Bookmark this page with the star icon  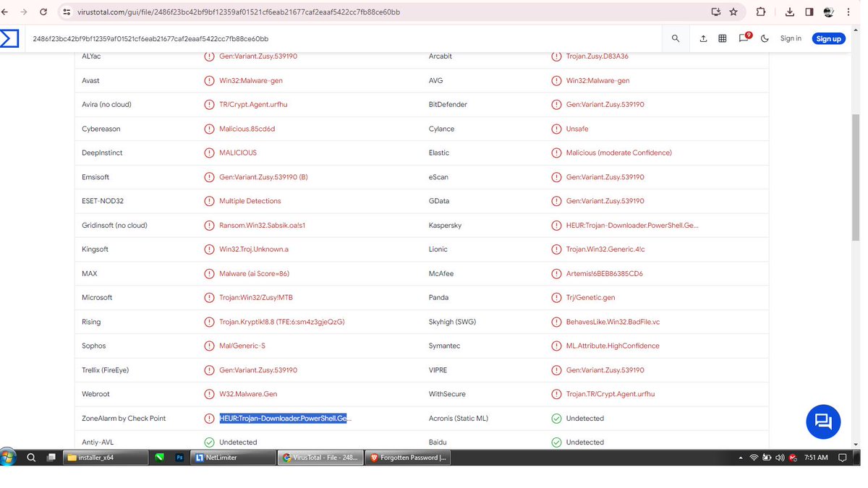pyautogui.click(x=733, y=12)
